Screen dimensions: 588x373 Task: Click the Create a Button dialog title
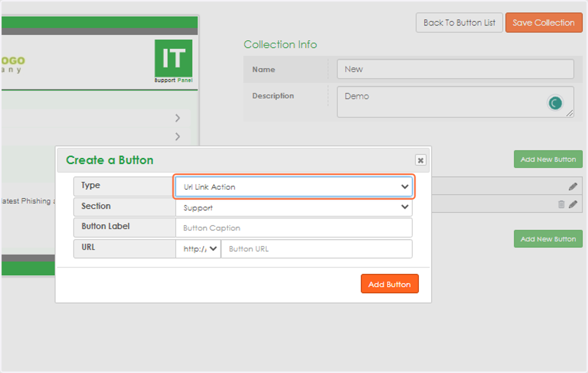110,160
